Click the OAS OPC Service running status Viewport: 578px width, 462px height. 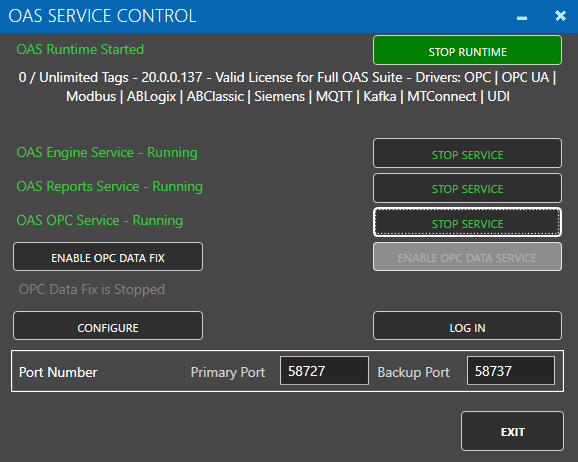(x=100, y=220)
